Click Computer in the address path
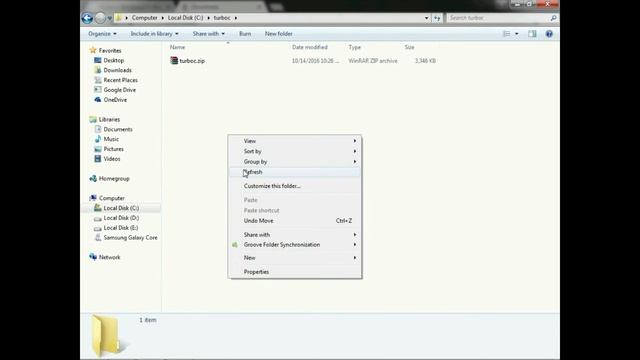 click(144, 18)
